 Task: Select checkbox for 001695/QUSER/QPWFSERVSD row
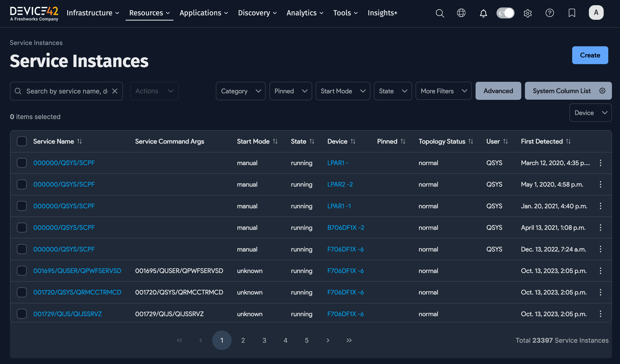point(22,271)
